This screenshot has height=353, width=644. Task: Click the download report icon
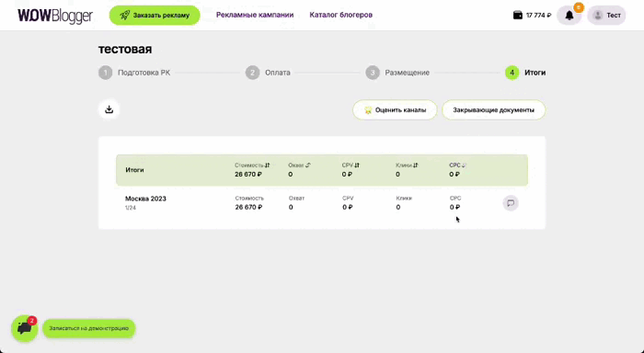click(x=109, y=109)
